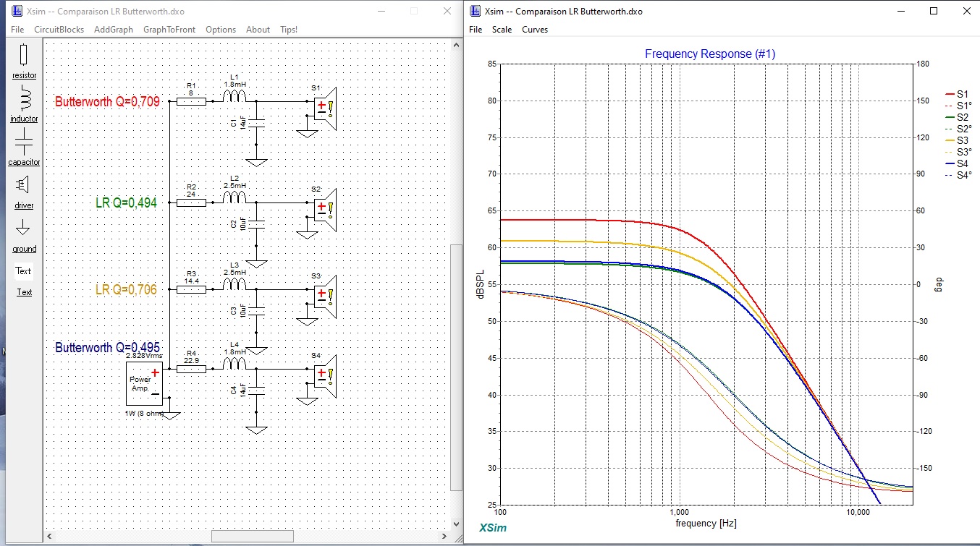Screen dimensions: 980x546
Task: Maximize the Frequency Response graph window
Action: point(934,11)
